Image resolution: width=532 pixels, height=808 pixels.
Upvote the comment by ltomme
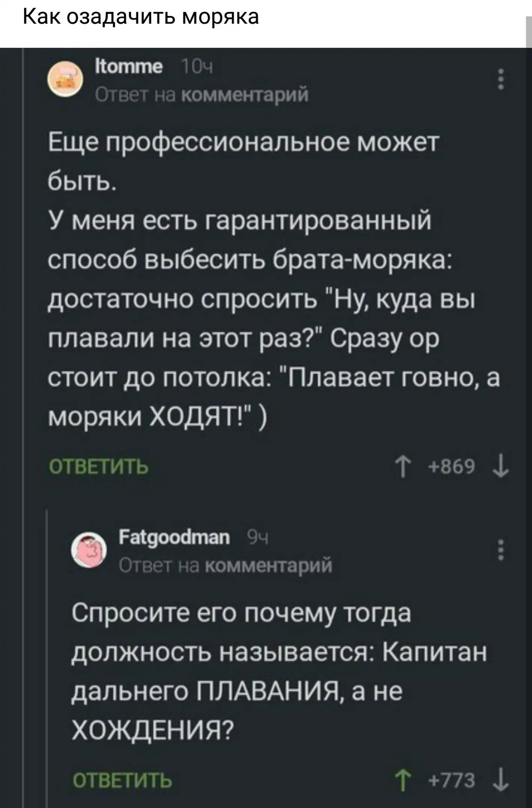point(403,468)
